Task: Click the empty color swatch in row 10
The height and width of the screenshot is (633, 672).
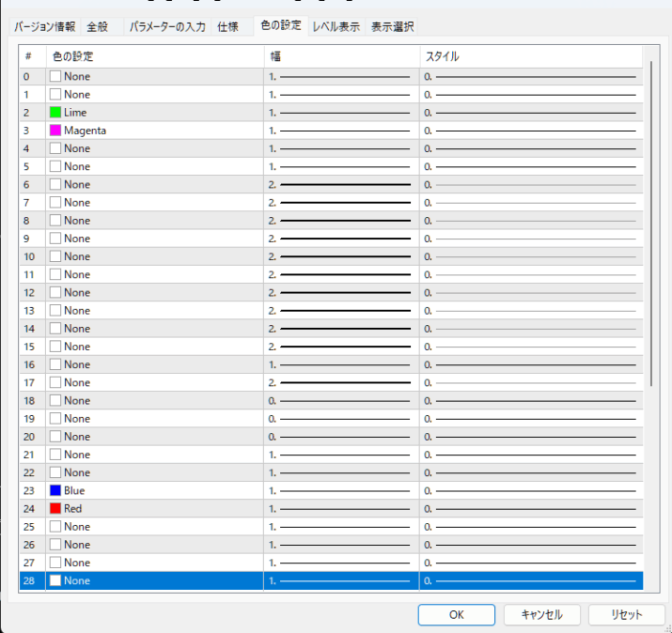Action: (x=55, y=256)
